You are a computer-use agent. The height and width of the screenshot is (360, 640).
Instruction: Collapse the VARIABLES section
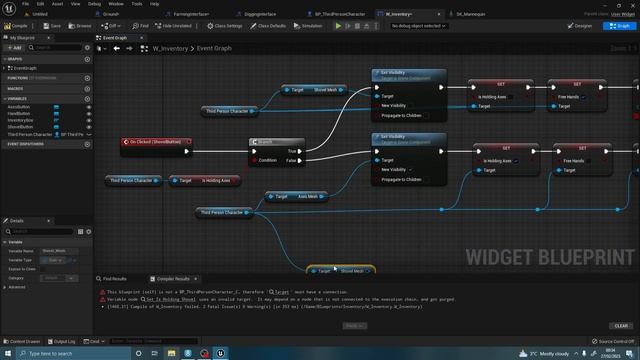4,99
